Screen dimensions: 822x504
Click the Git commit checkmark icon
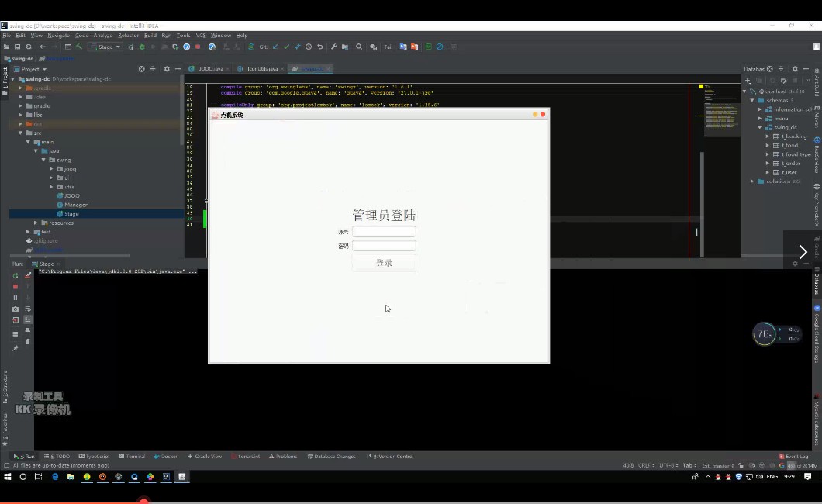286,47
